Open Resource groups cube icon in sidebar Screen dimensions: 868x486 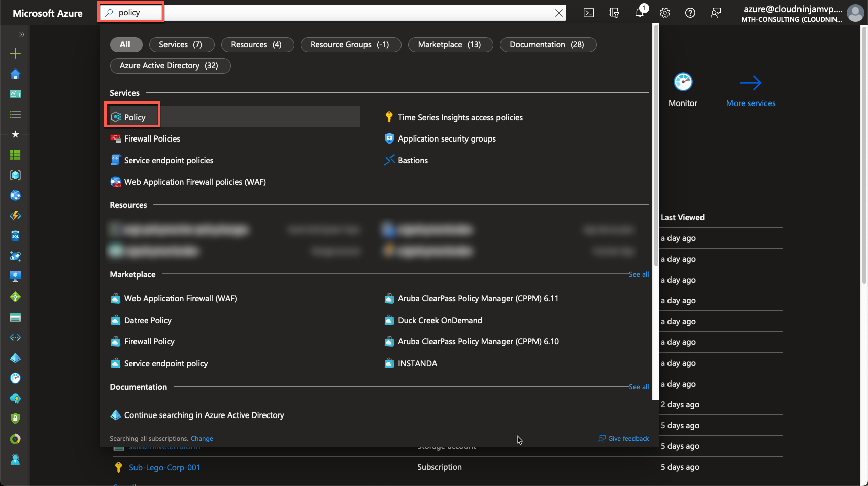[15, 175]
